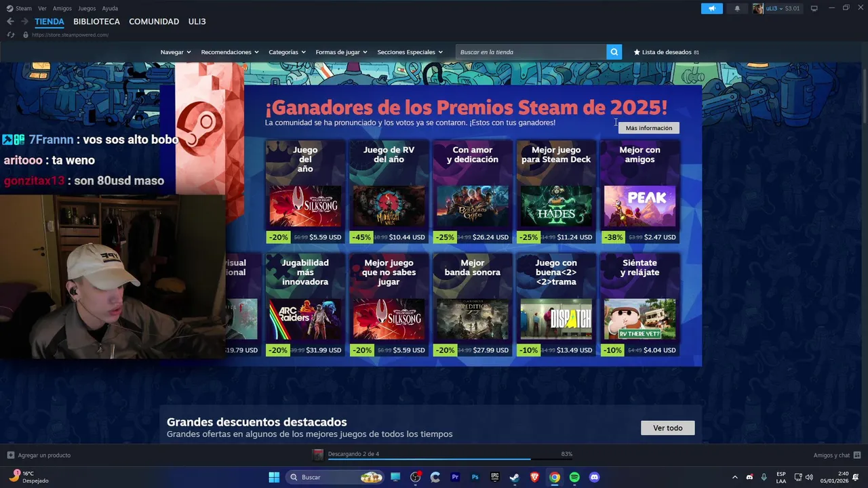Open Silksong under Juego del año

(x=305, y=205)
